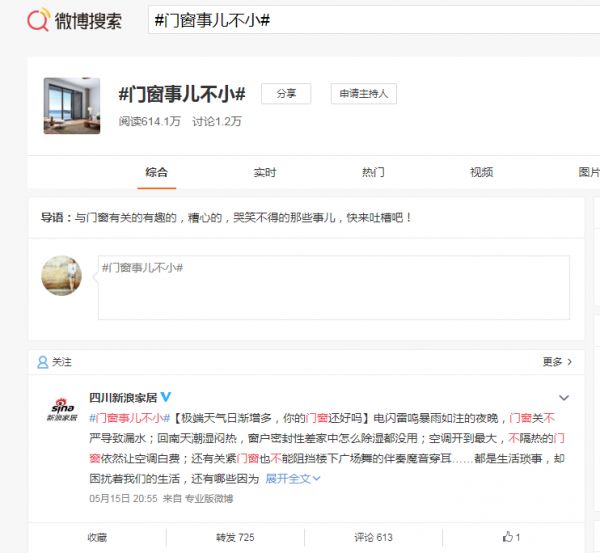Click the 分享 share button

click(286, 93)
